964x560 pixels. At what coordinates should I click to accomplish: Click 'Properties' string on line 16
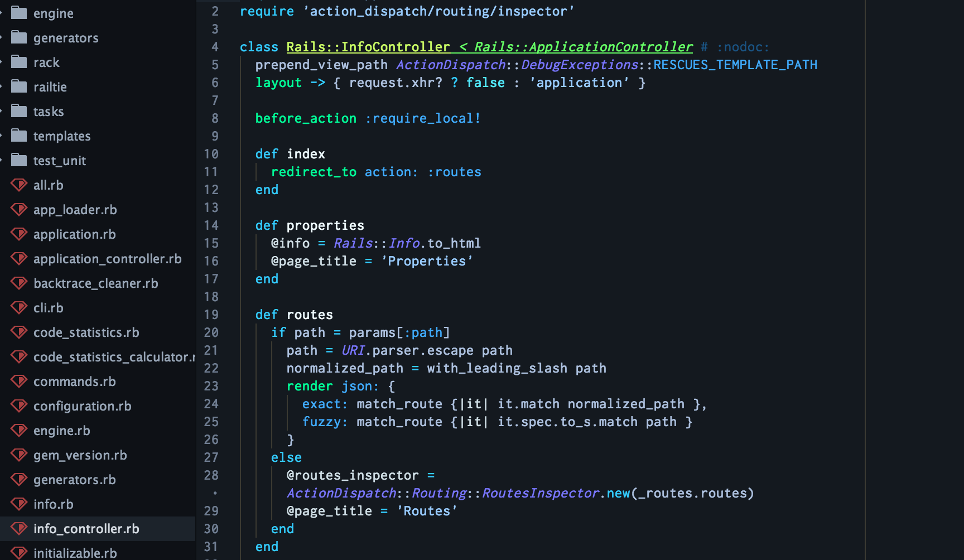coord(427,261)
